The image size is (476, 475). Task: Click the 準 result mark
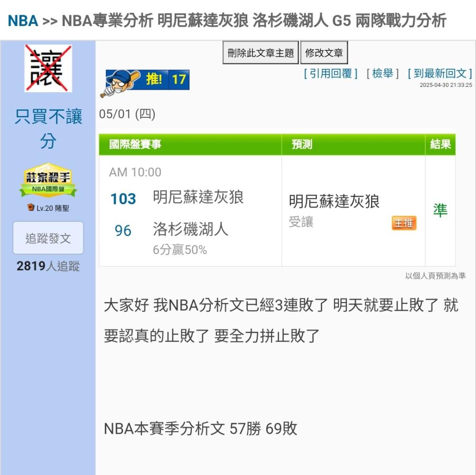[440, 210]
